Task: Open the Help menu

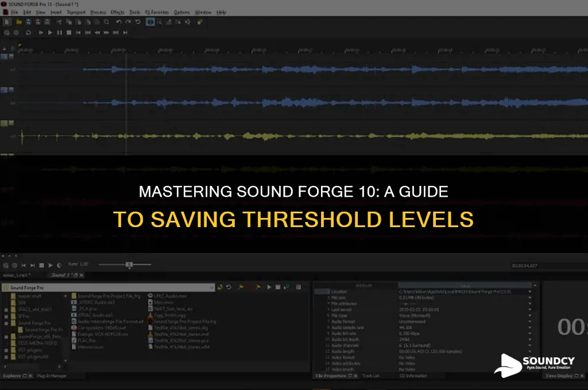Action: tap(221, 13)
